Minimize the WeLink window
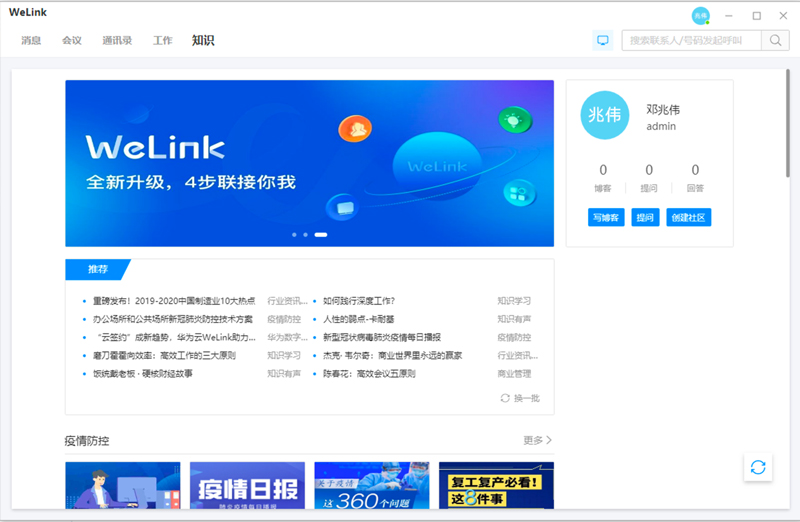Viewport: 800px width, 522px height. click(729, 16)
